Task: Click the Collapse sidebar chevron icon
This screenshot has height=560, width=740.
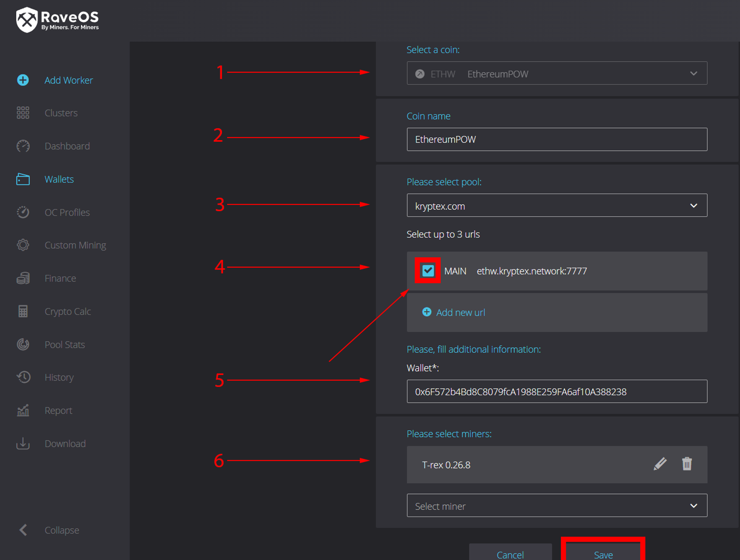Action: 23,530
